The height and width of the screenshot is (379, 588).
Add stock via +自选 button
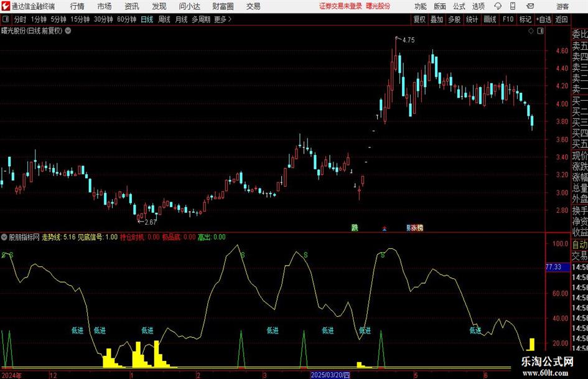click(x=544, y=19)
